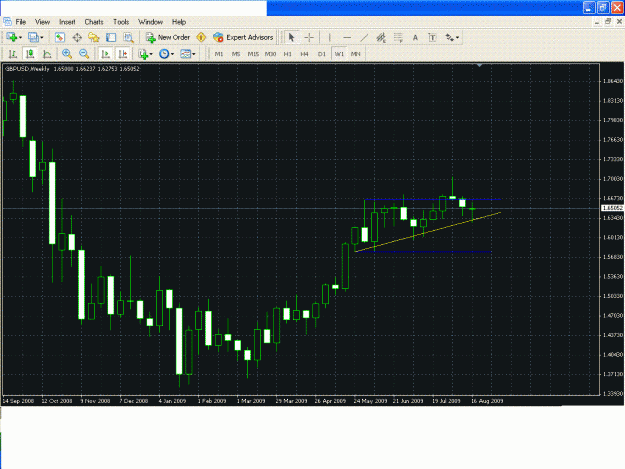Select the M15 timeframe
This screenshot has height=469, width=625.
point(253,54)
